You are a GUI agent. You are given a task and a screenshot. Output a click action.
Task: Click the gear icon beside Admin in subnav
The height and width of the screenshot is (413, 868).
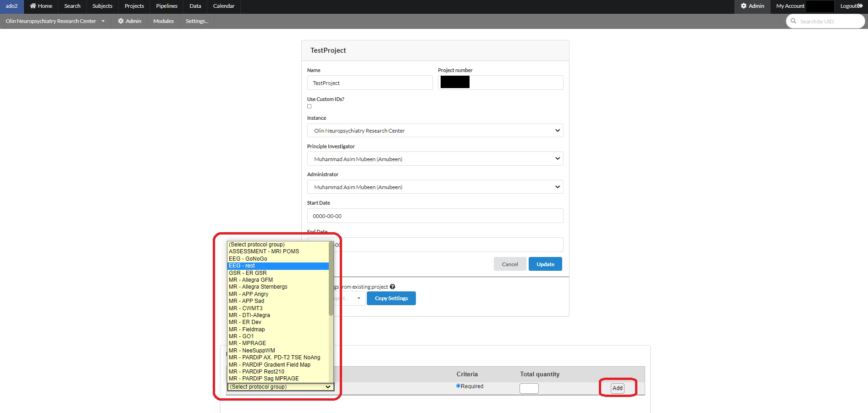121,21
